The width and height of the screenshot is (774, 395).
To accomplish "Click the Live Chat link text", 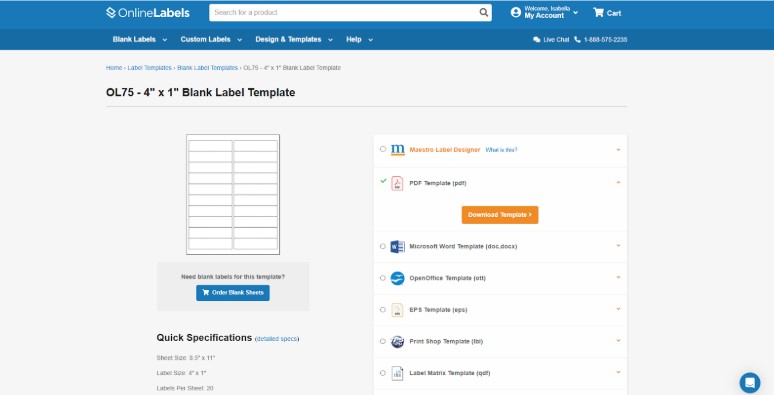I will click(x=556, y=40).
